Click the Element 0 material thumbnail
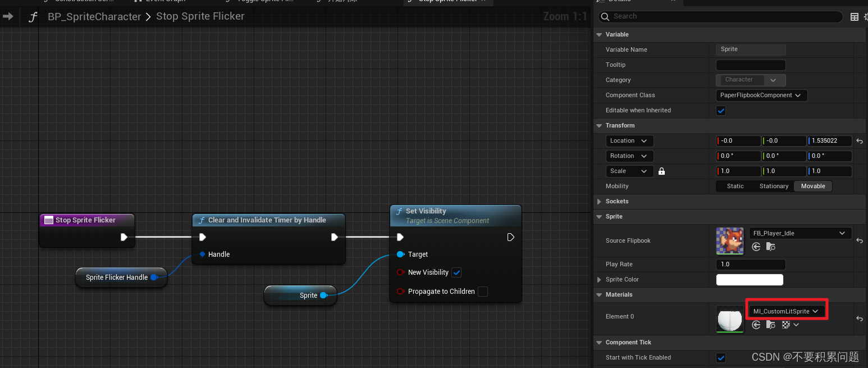 [730, 319]
